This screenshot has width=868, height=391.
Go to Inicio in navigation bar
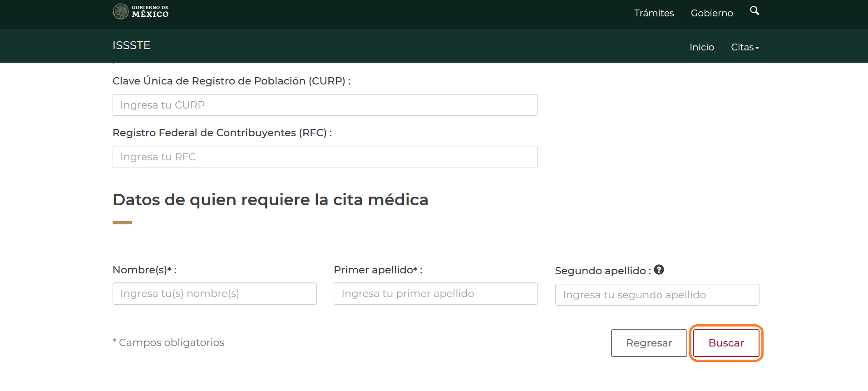coord(701,47)
